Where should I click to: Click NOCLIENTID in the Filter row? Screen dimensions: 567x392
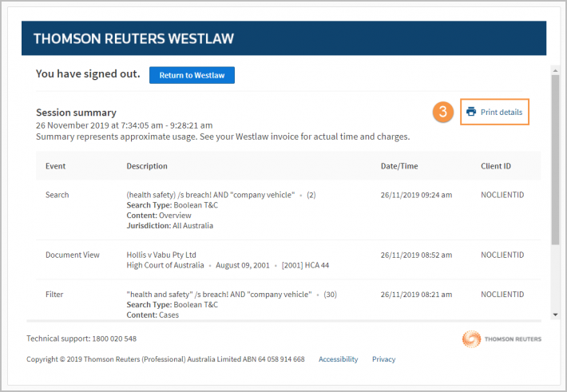(502, 295)
